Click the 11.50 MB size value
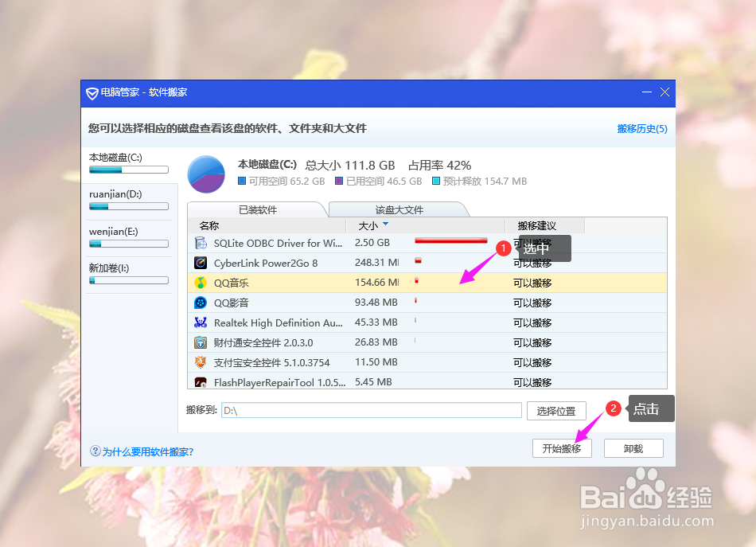Viewport: 756px width, 547px height. click(x=376, y=361)
